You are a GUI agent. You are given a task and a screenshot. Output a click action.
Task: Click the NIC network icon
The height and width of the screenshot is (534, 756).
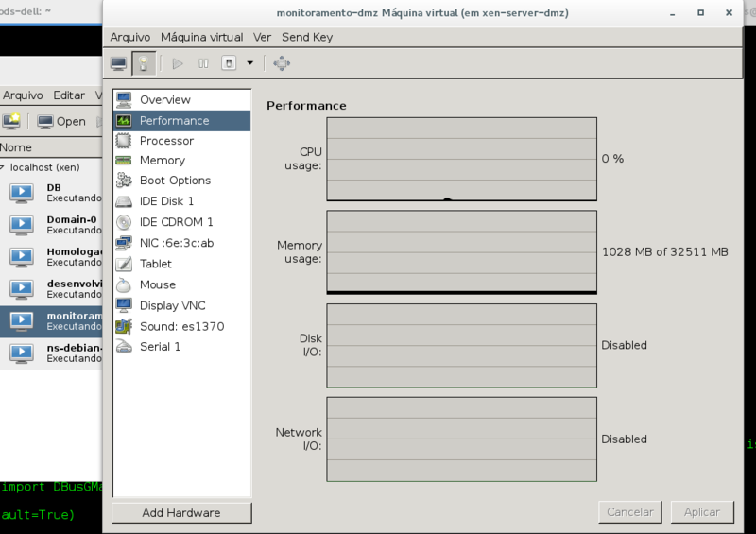coord(124,243)
